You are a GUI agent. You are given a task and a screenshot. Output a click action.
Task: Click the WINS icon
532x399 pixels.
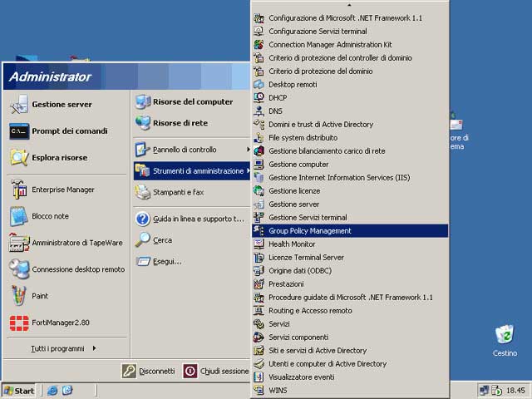[259, 390]
